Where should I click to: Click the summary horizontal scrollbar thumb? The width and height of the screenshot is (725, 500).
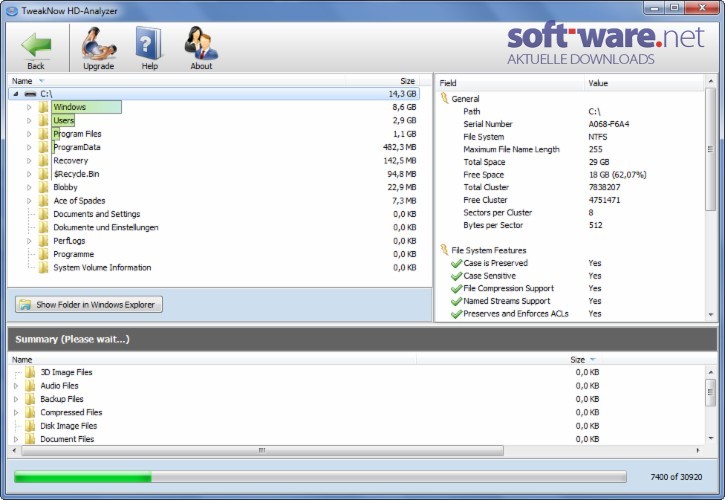262,450
